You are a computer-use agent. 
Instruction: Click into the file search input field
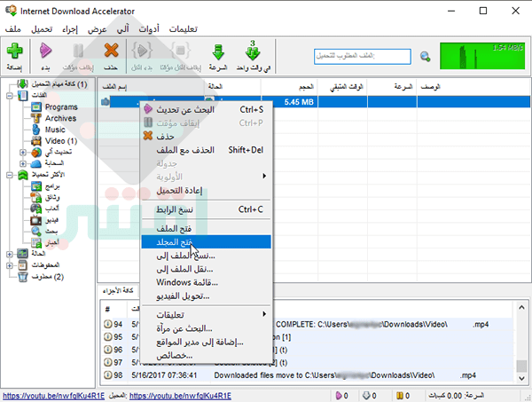(x=362, y=57)
